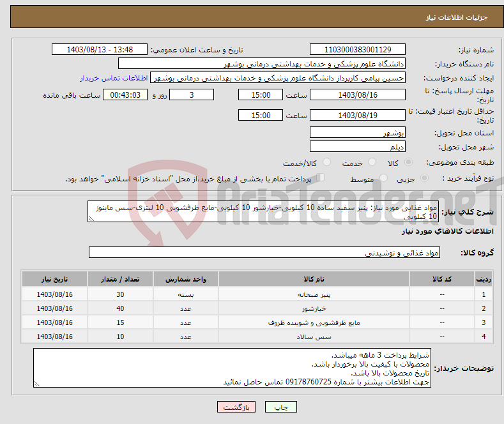The width and height of the screenshot is (504, 424).
Task: Click the سس سالاد product cell
Action: point(314,337)
